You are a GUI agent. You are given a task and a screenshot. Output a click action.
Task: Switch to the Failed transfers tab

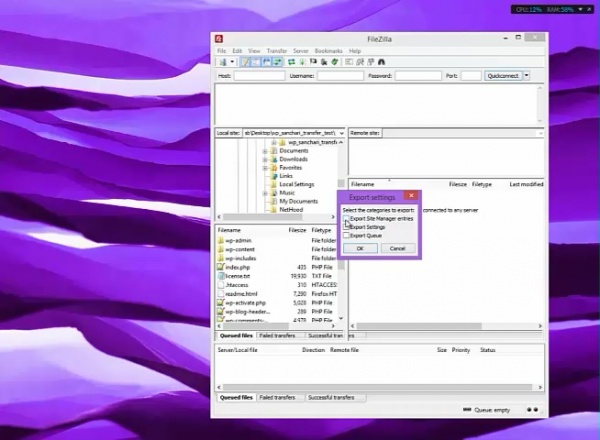pos(280,398)
